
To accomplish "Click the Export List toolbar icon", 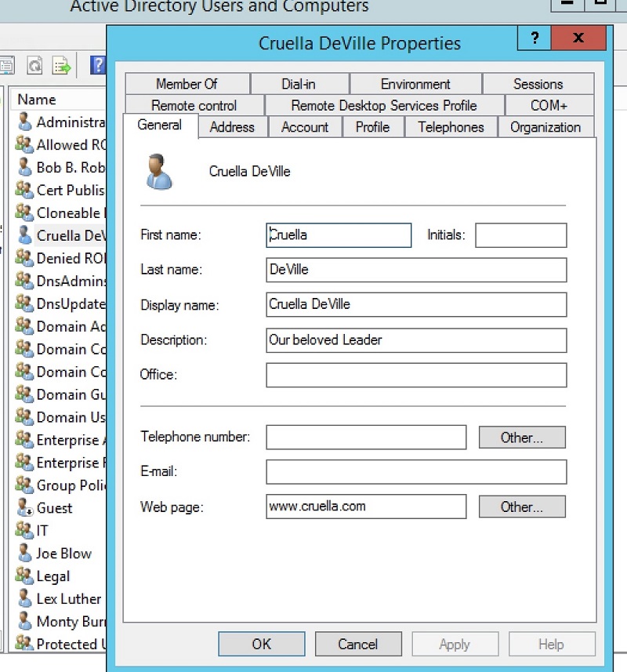I will pos(61,66).
